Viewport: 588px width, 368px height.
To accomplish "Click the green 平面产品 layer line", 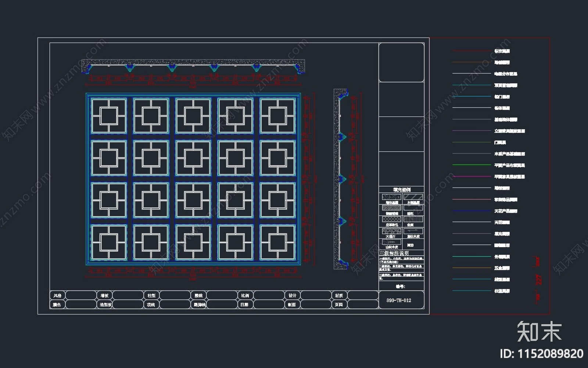I will click(472, 165).
